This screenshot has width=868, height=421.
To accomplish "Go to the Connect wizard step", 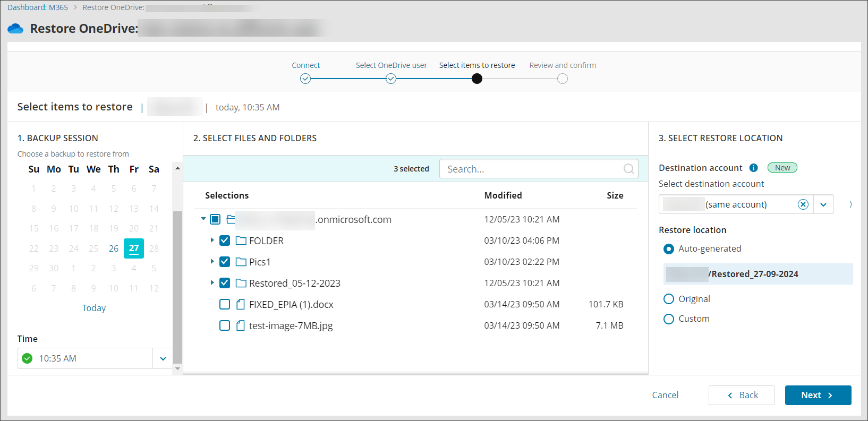I will pyautogui.click(x=305, y=79).
